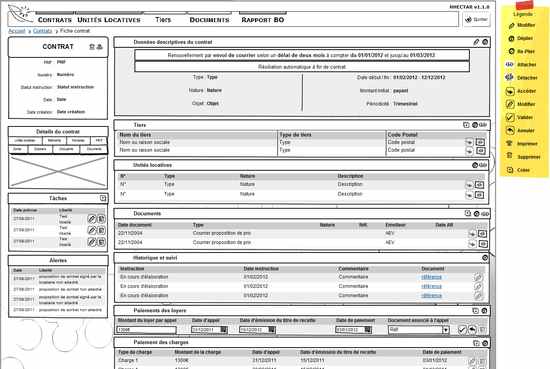550x369 pixels.
Task: Delete the first task using its trash icon
Action: click(x=101, y=219)
